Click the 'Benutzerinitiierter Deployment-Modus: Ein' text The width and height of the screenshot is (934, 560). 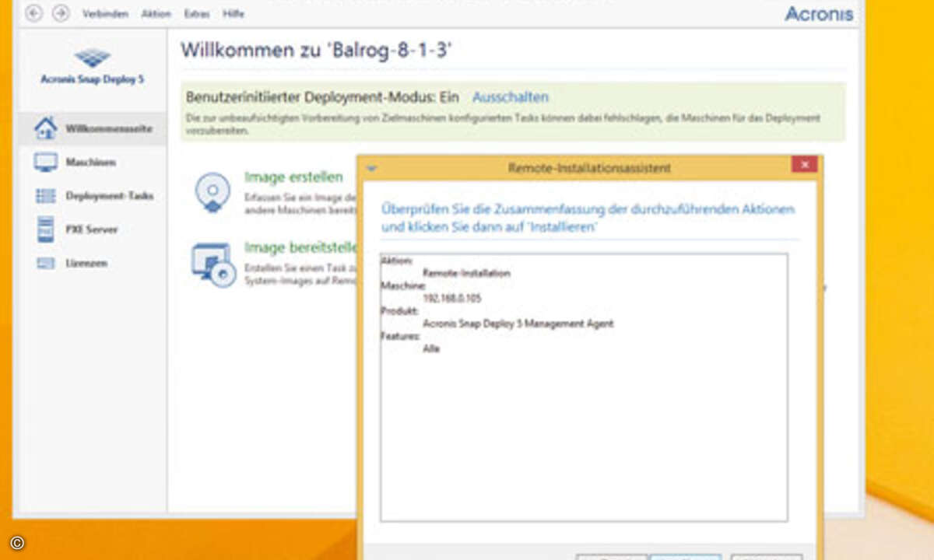[322, 97]
